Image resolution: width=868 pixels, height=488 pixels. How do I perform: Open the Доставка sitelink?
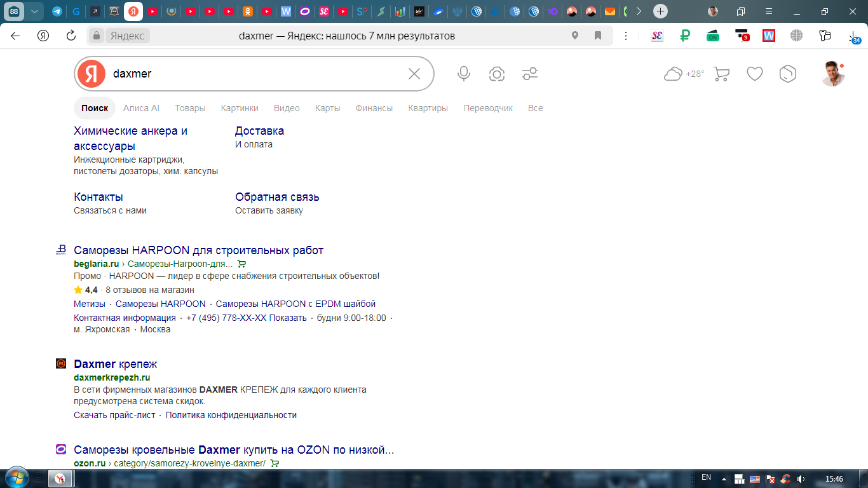(259, 131)
